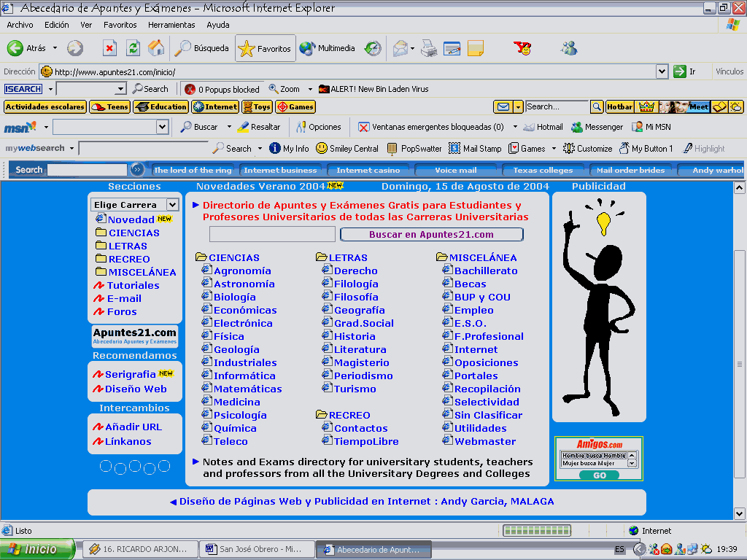Refresh the page with the green arrows icon
Screen dimensions: 747x560
point(133,48)
